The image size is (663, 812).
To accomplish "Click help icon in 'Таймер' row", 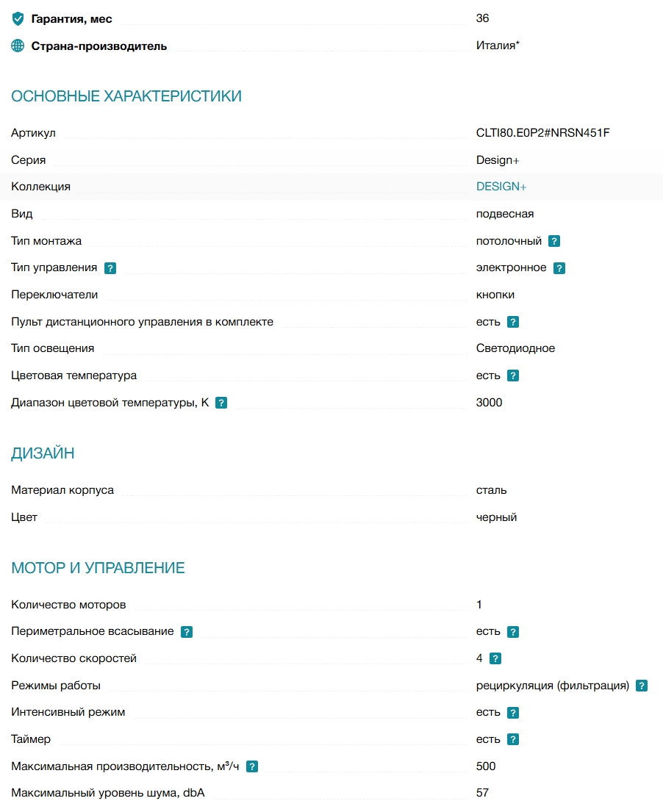I will coord(513,739).
